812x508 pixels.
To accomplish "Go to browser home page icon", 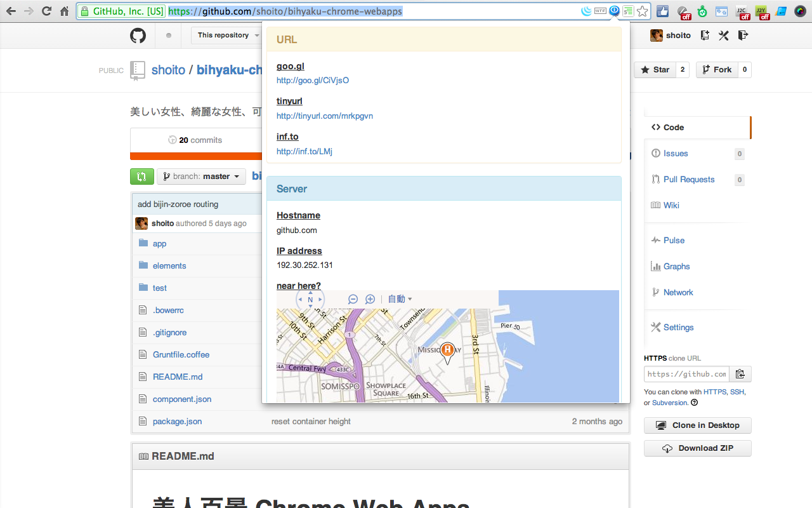I will click(x=64, y=11).
